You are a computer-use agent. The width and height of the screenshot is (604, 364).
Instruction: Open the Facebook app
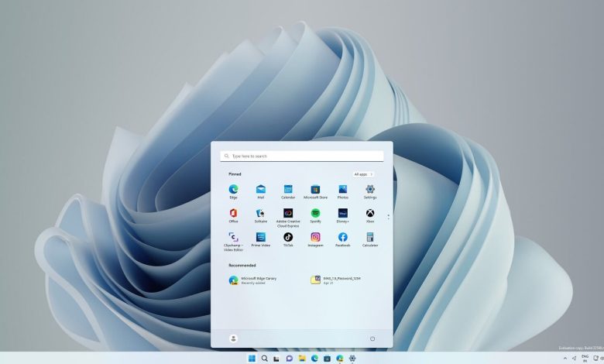pos(343,239)
